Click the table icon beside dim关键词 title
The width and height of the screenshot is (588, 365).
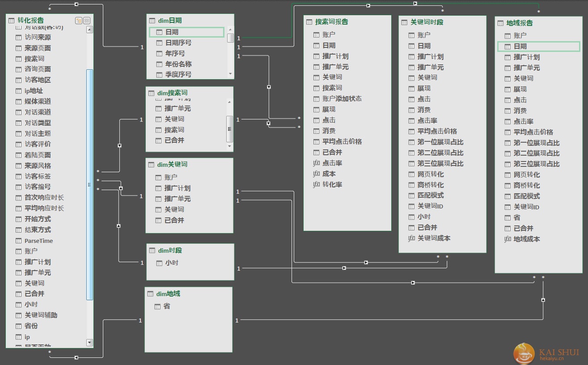(152, 165)
